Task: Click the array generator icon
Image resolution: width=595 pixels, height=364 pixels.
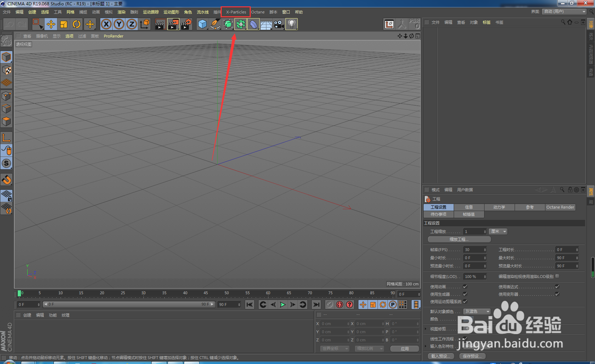Action: (241, 24)
